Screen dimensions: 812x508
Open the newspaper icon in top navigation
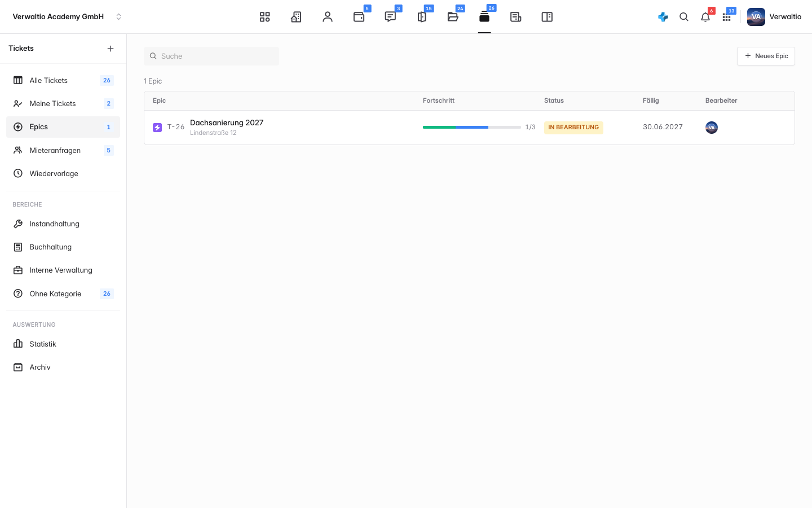coord(515,17)
